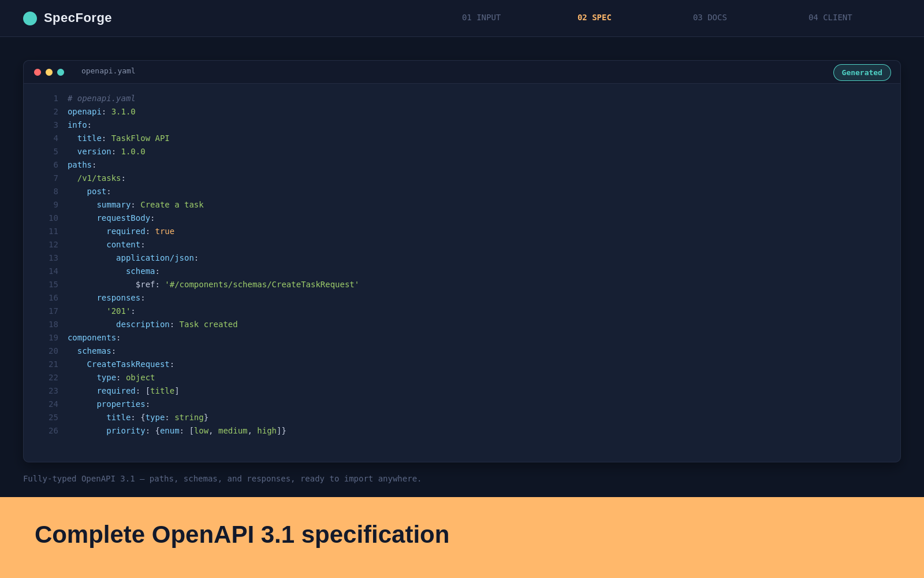This screenshot has height=578, width=924.
Task: Select the openapi.yaml file tab label
Action: point(108,71)
